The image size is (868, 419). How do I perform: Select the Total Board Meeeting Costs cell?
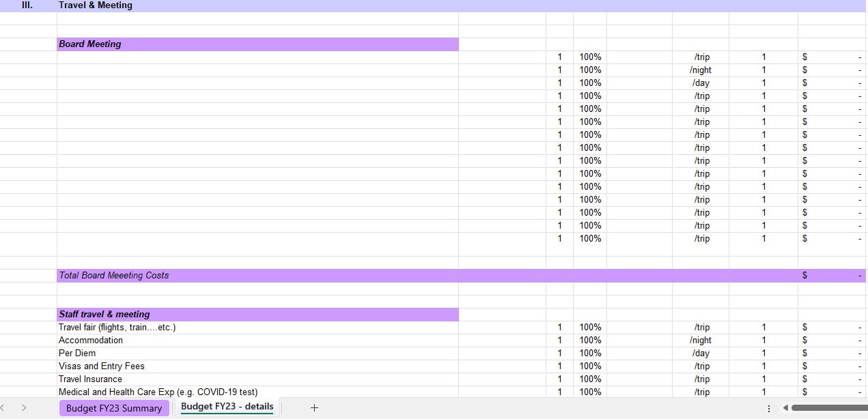[x=113, y=275]
